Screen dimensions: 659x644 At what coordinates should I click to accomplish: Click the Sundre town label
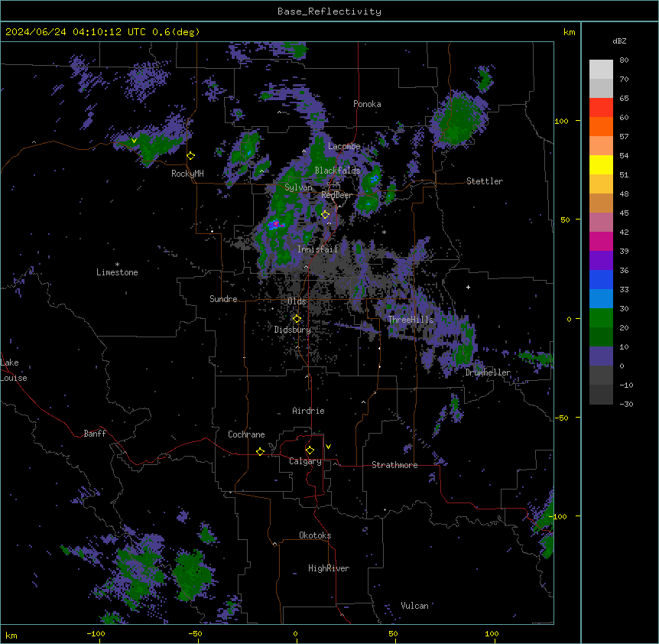coord(223,299)
